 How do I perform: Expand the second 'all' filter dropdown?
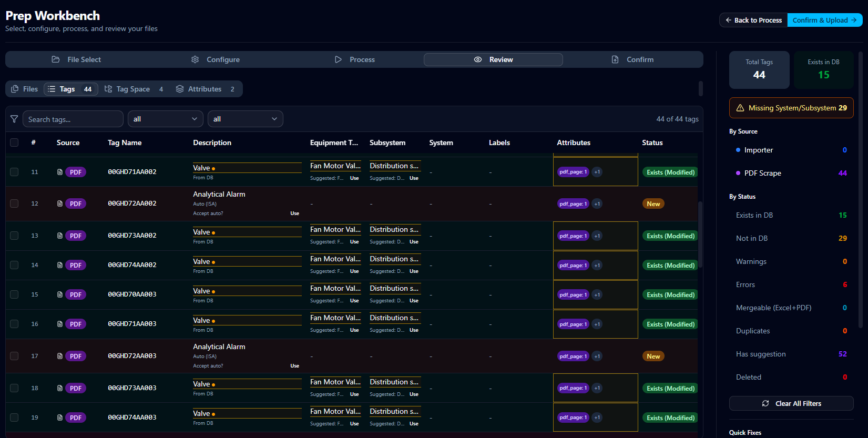pos(246,119)
